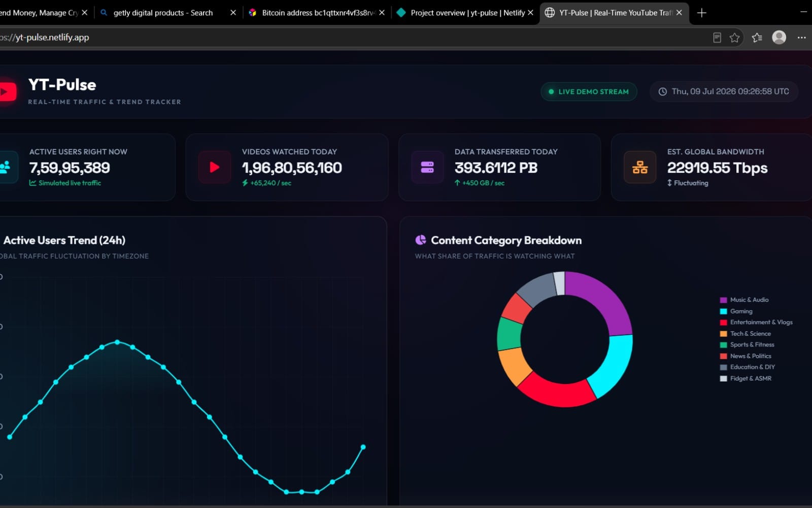Toggle News & Politics legend entry
Viewport: 812px width, 508px height.
click(746, 356)
